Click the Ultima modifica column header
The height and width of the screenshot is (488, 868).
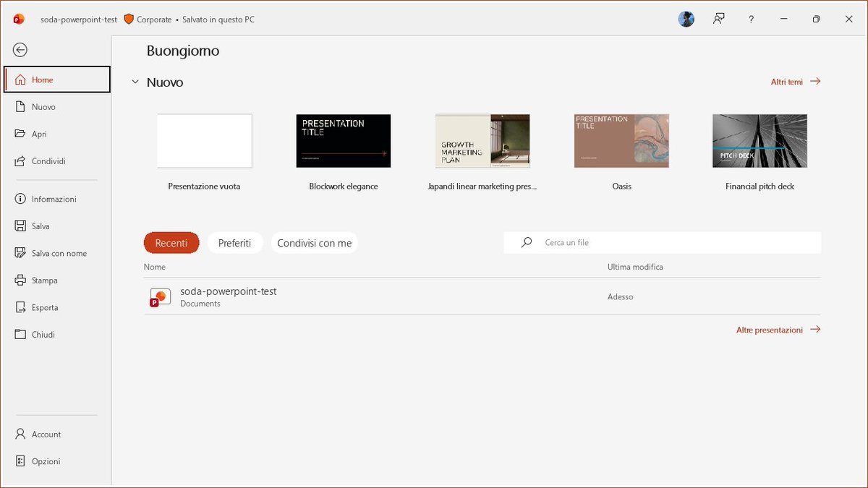635,267
